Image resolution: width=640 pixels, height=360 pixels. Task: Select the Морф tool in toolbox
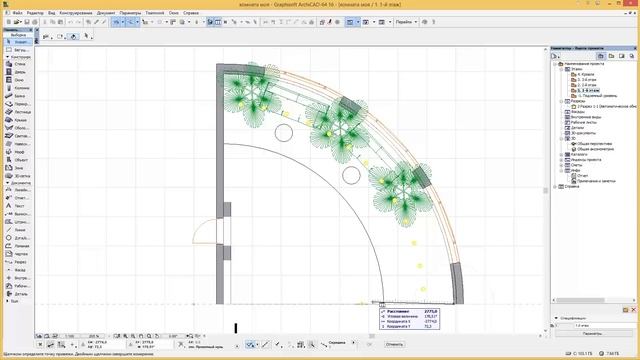point(17,152)
